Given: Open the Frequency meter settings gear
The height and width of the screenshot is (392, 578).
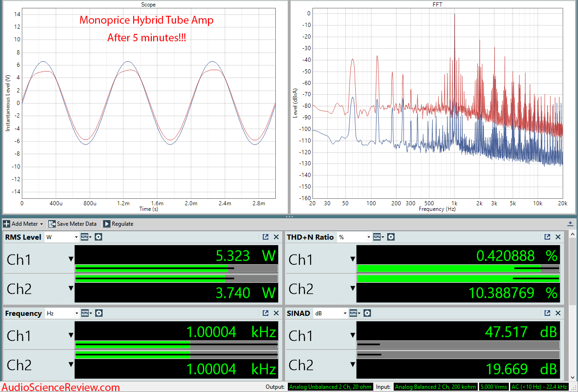Looking at the screenshot, I should tap(98, 314).
